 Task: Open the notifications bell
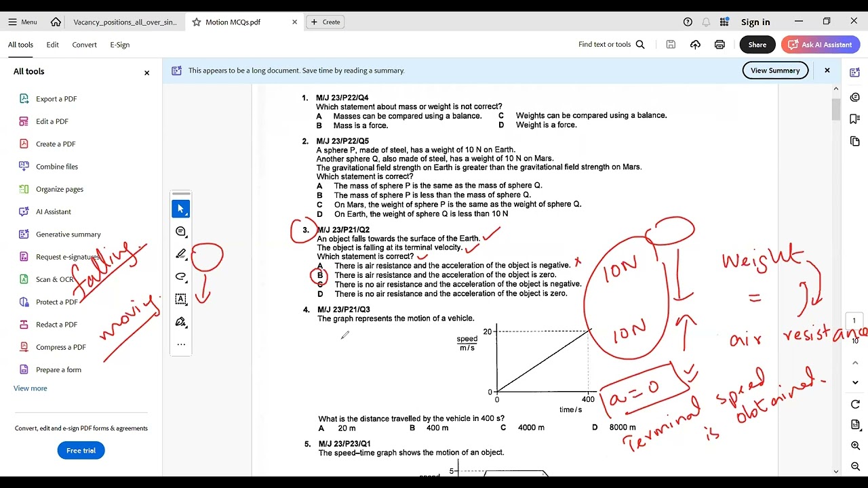click(706, 22)
